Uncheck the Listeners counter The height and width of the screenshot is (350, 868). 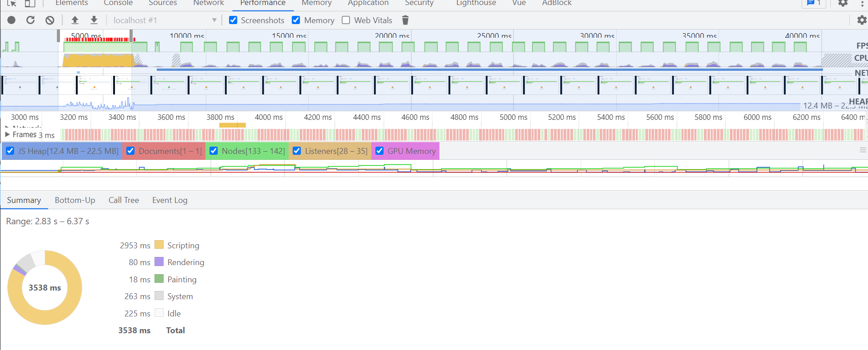[297, 151]
